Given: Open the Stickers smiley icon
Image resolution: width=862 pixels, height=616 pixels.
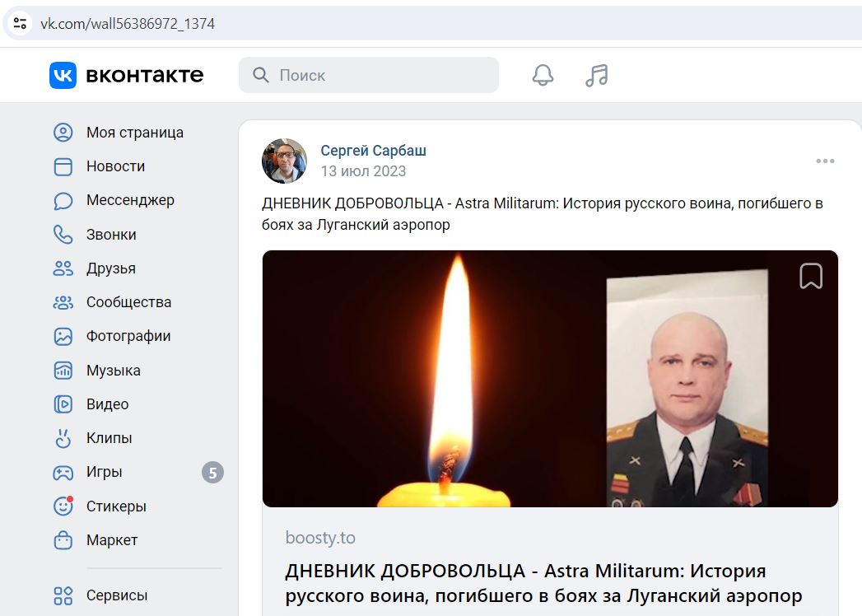Looking at the screenshot, I should click(63, 506).
